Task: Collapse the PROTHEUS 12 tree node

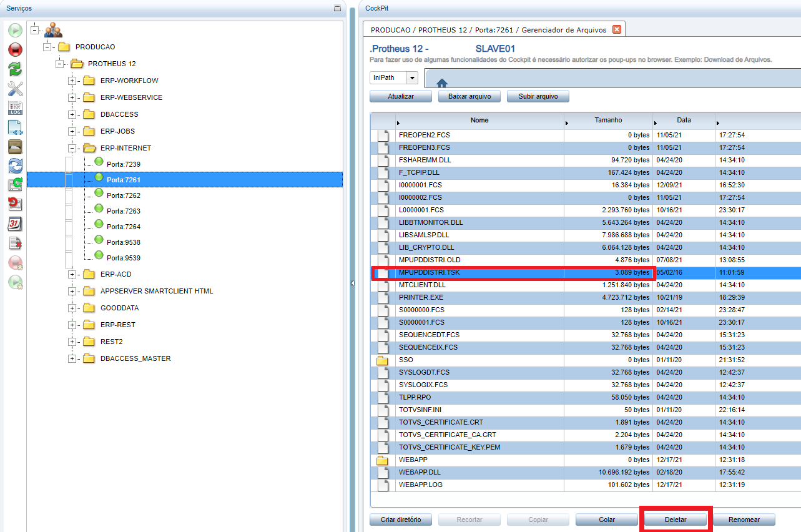Action: [x=59, y=64]
